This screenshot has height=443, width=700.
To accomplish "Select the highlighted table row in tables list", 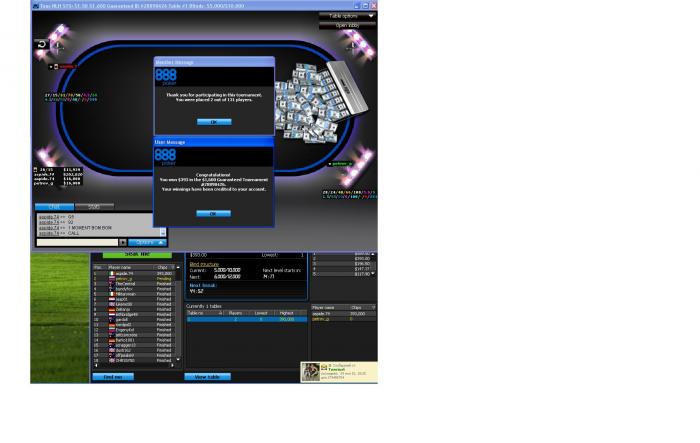I will coord(247,319).
